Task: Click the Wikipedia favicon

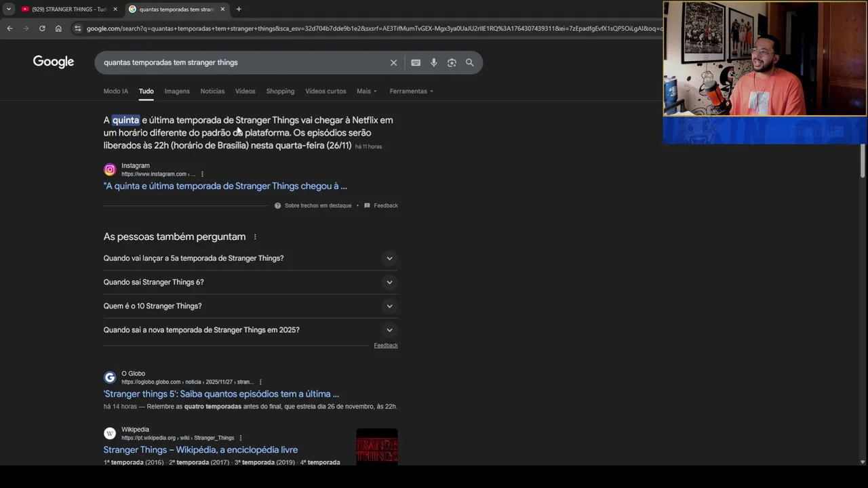Action: click(110, 433)
